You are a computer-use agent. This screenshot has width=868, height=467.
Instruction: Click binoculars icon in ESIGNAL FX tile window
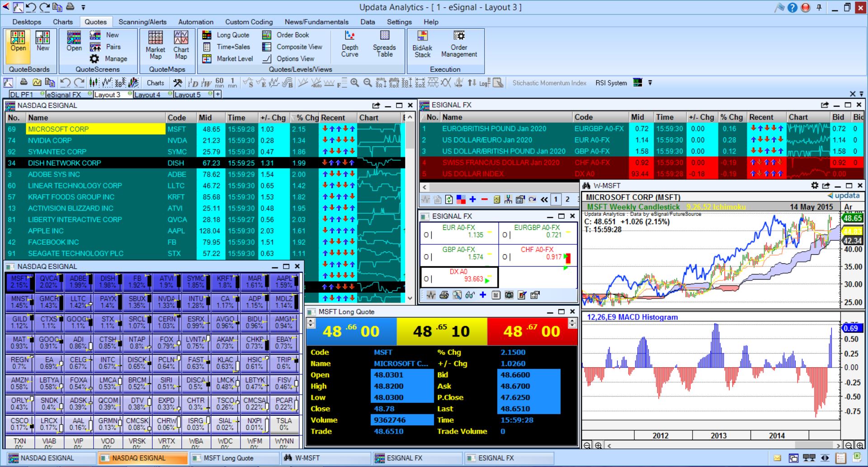pyautogui.click(x=470, y=295)
